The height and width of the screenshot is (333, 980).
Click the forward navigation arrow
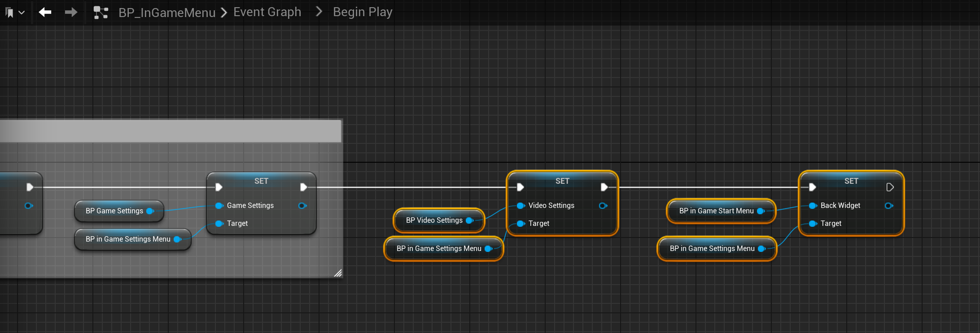tap(71, 13)
